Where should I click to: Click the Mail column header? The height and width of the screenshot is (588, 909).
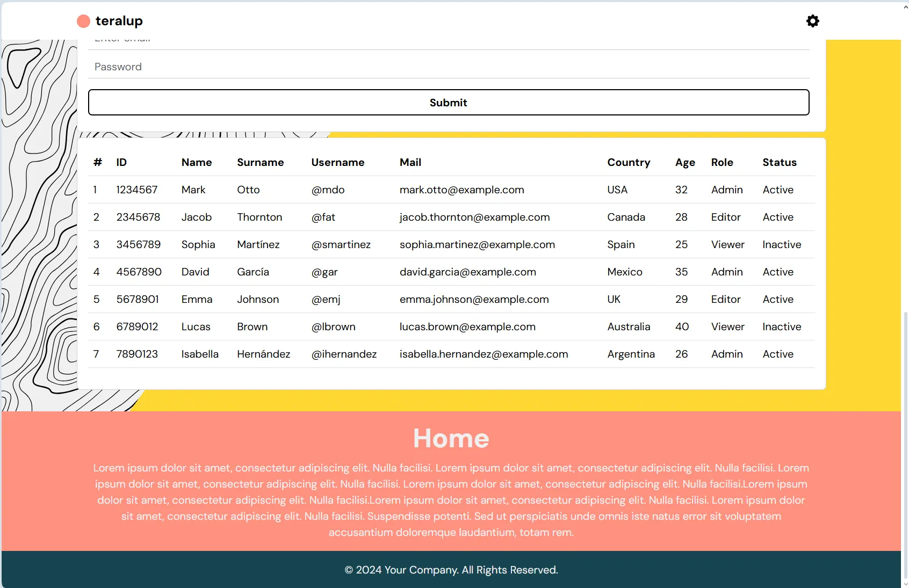(410, 162)
